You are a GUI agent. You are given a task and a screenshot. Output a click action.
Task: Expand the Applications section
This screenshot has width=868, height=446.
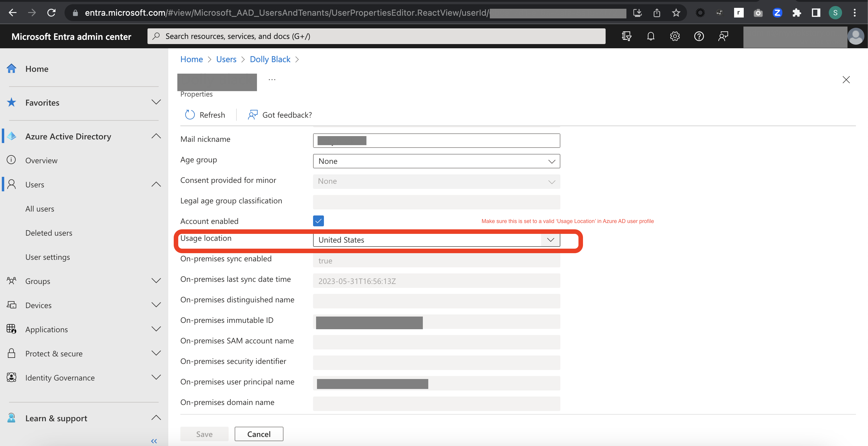click(156, 329)
